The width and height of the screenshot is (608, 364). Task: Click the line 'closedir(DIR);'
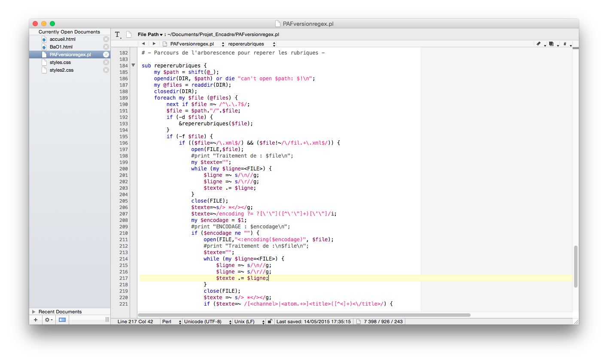click(176, 91)
